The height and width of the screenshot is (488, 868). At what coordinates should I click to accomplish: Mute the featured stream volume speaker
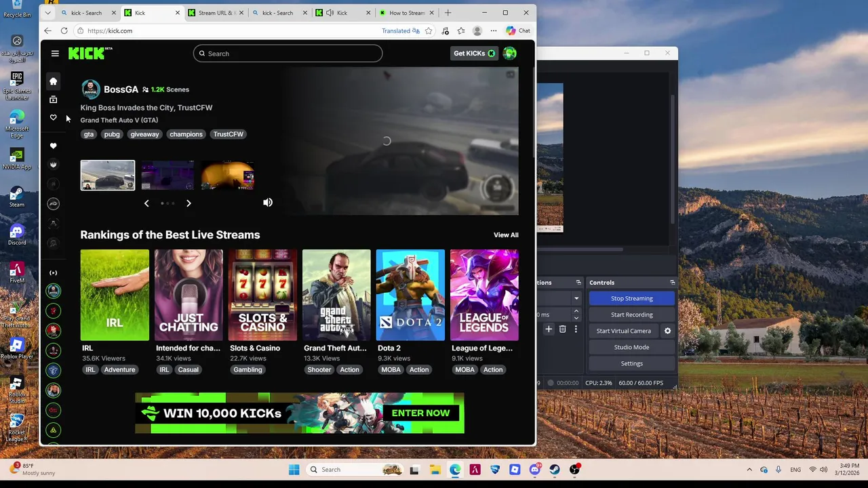(268, 203)
